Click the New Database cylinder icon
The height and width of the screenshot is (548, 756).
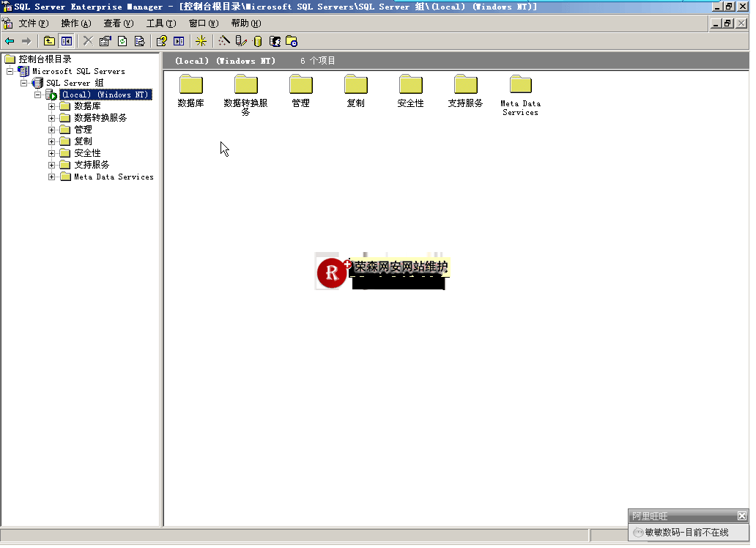[257, 41]
